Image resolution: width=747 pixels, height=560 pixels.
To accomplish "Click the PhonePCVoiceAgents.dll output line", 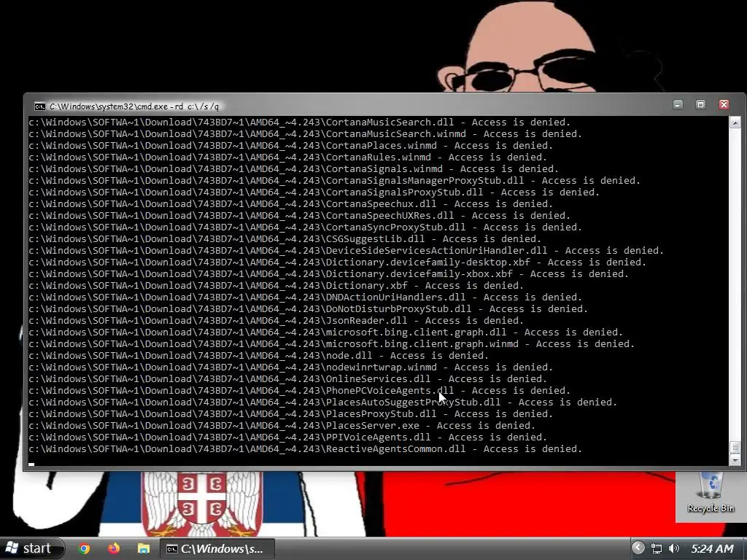I will [x=300, y=391].
